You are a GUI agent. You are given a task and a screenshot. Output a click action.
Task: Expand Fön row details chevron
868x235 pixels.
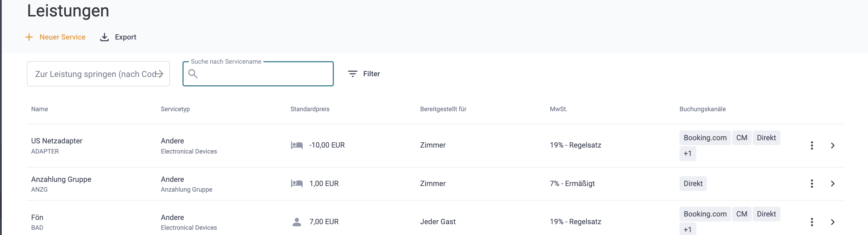833,222
